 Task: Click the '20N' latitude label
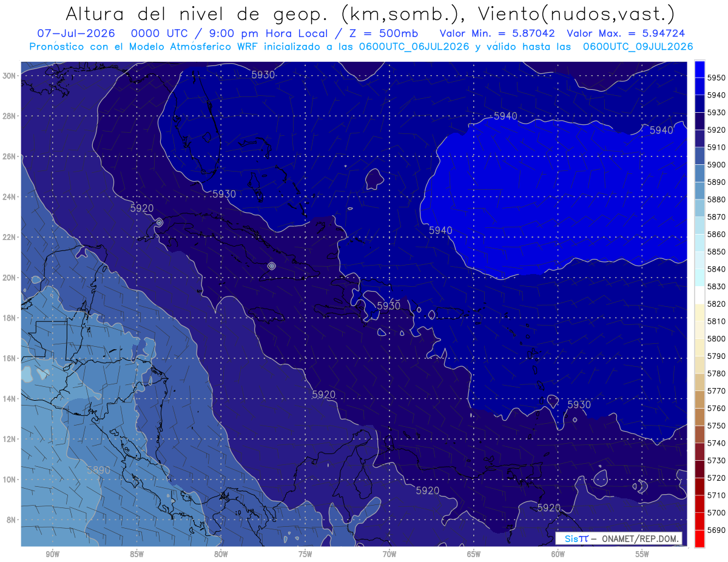[x=10, y=278]
